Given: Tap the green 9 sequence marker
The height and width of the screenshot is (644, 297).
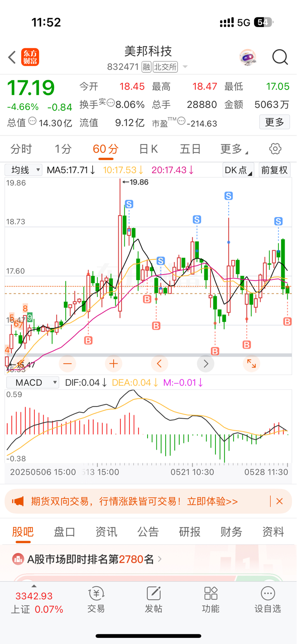Looking at the screenshot, I should [30, 317].
